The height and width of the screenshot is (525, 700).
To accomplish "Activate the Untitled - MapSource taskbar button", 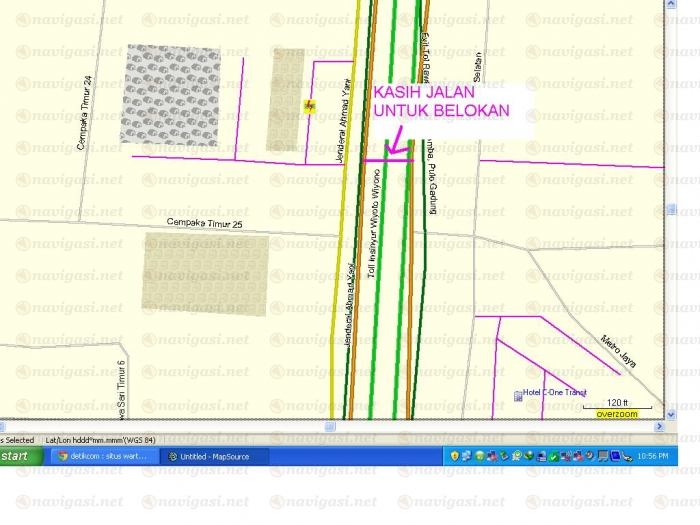I will (214, 456).
